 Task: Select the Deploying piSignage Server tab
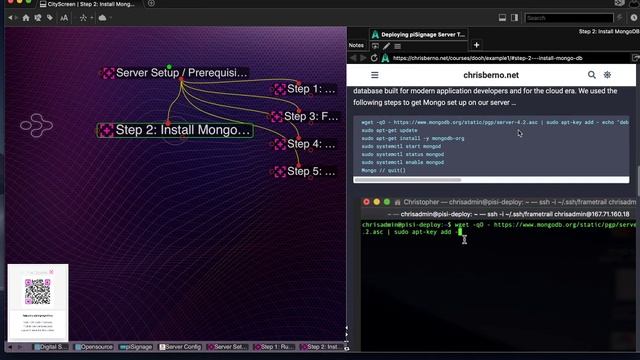[x=418, y=35]
